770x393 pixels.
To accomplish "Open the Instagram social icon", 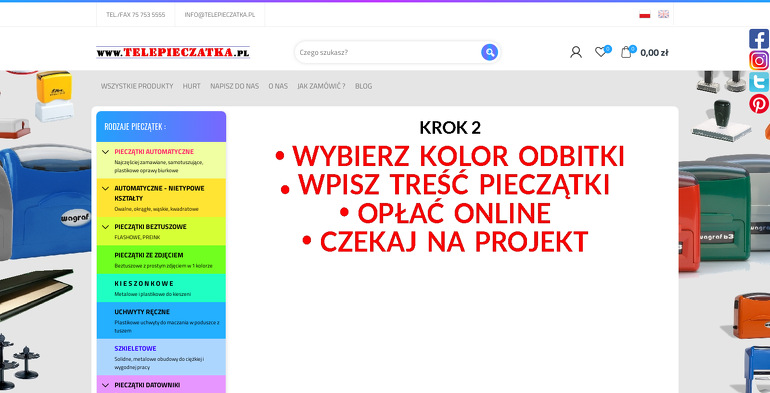I will [759, 60].
